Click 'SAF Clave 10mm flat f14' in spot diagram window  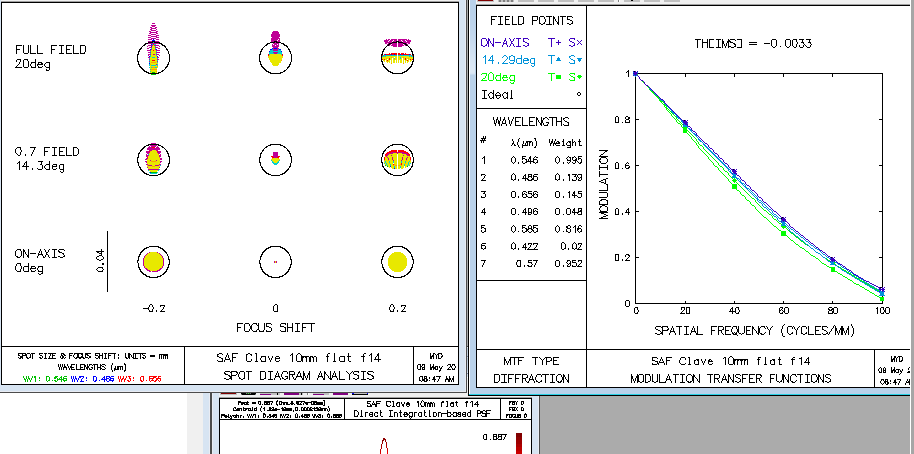click(x=298, y=358)
